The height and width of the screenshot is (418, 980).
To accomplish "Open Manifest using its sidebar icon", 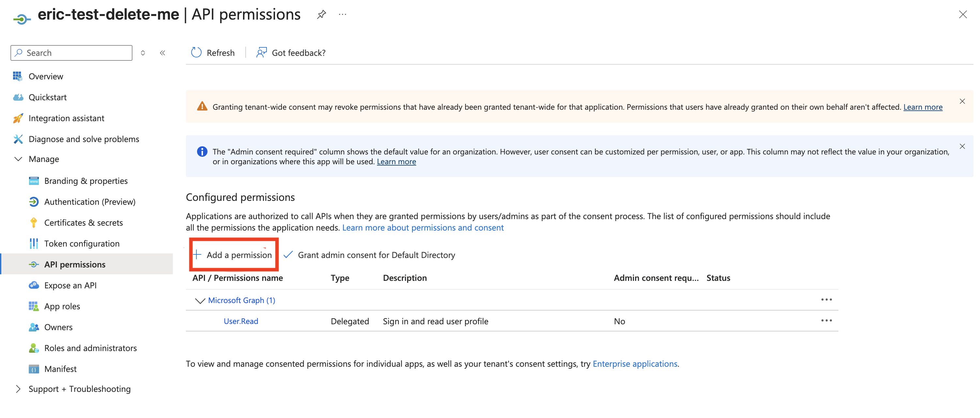I will 34,368.
